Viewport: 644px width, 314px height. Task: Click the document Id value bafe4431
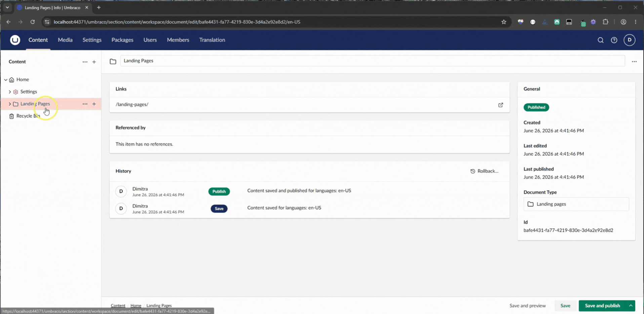point(568,230)
